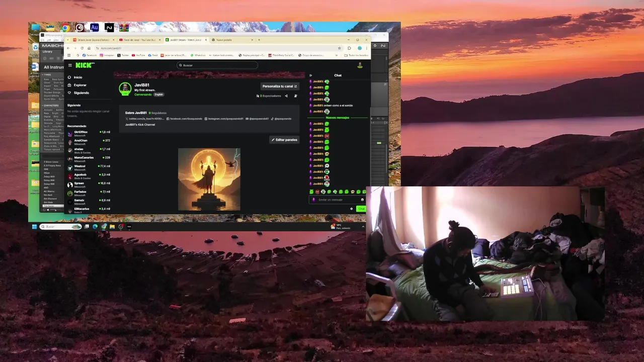Click the Windows Start button
This screenshot has height=362, width=644.
35,227
